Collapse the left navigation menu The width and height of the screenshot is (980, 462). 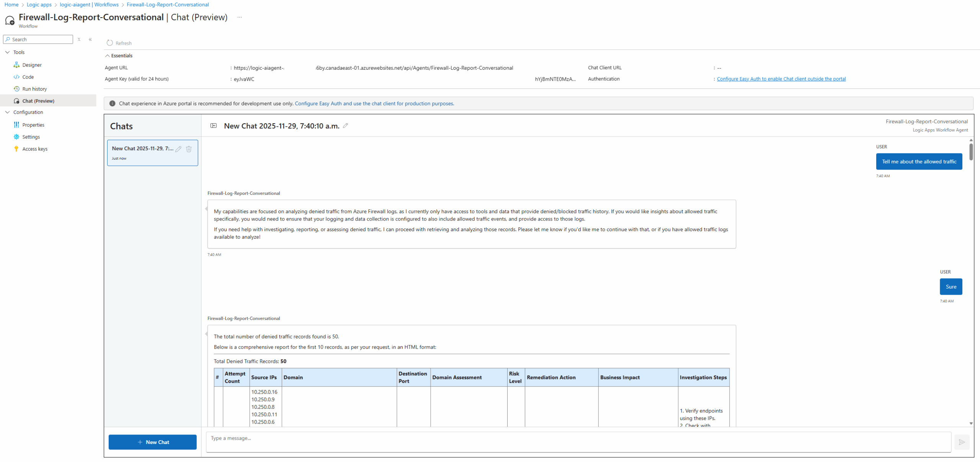(90, 39)
